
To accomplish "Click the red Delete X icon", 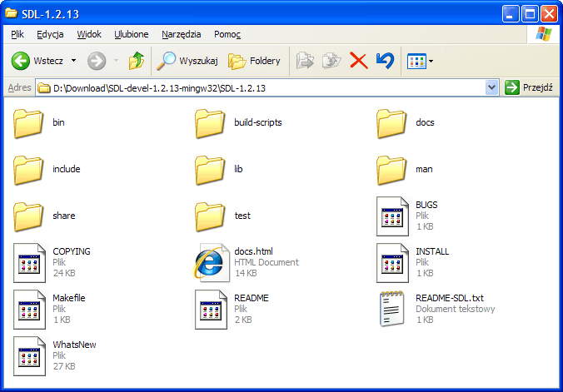I will coord(358,61).
